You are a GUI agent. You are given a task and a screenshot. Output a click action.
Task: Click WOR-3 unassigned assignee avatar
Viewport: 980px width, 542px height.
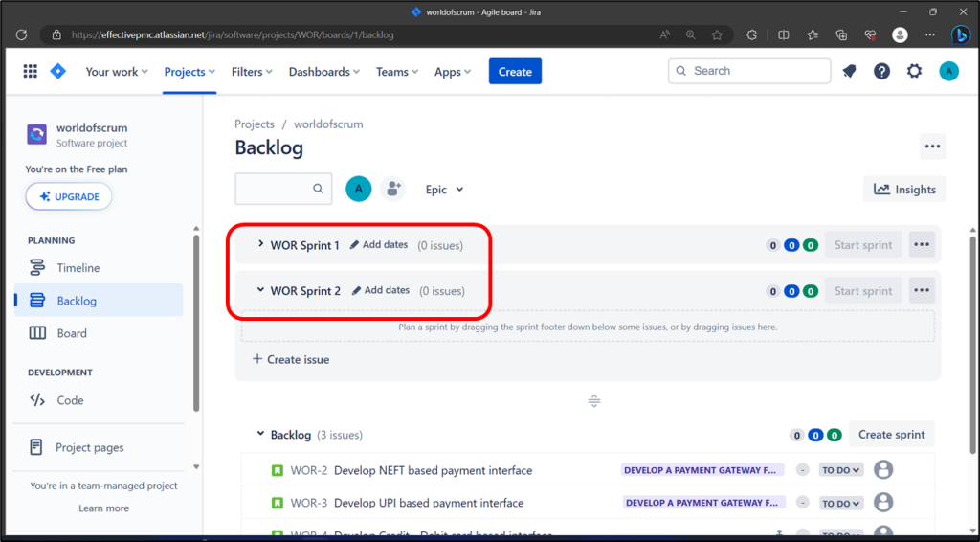tap(883, 502)
